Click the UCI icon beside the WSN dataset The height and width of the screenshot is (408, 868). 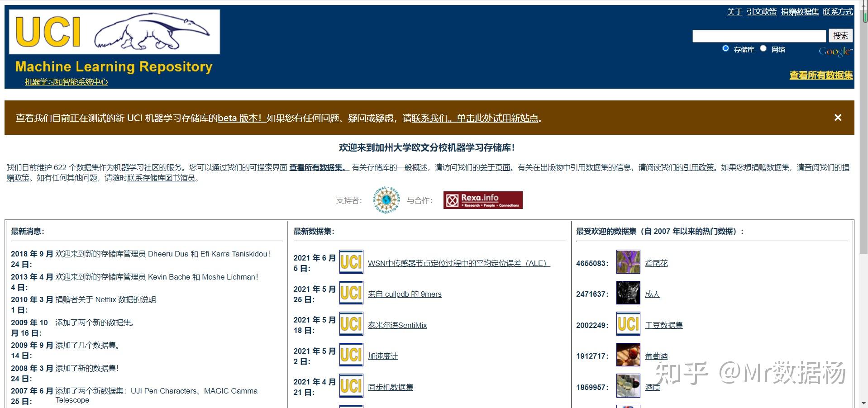pyautogui.click(x=351, y=261)
